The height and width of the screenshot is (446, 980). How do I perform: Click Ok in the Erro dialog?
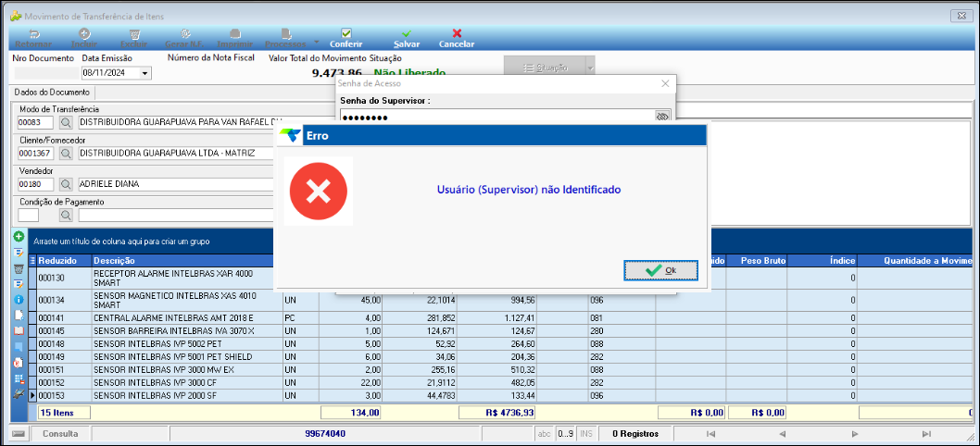[x=661, y=270]
